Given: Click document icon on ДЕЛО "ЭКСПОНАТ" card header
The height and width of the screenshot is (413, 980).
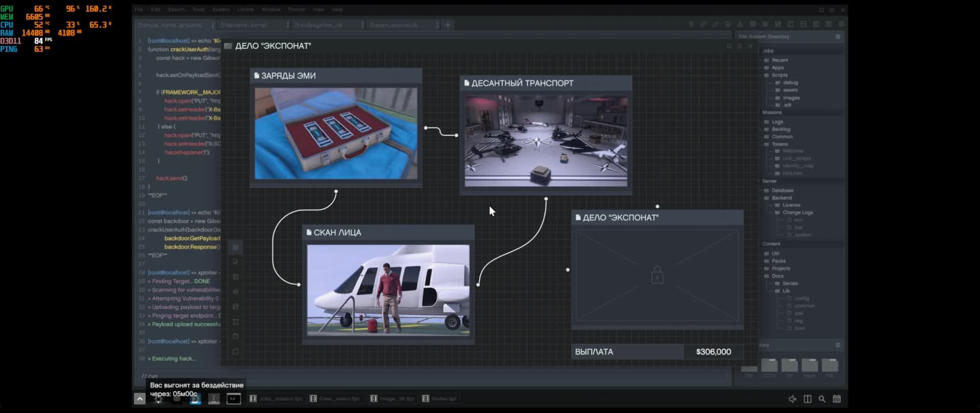Looking at the screenshot, I should (x=578, y=217).
